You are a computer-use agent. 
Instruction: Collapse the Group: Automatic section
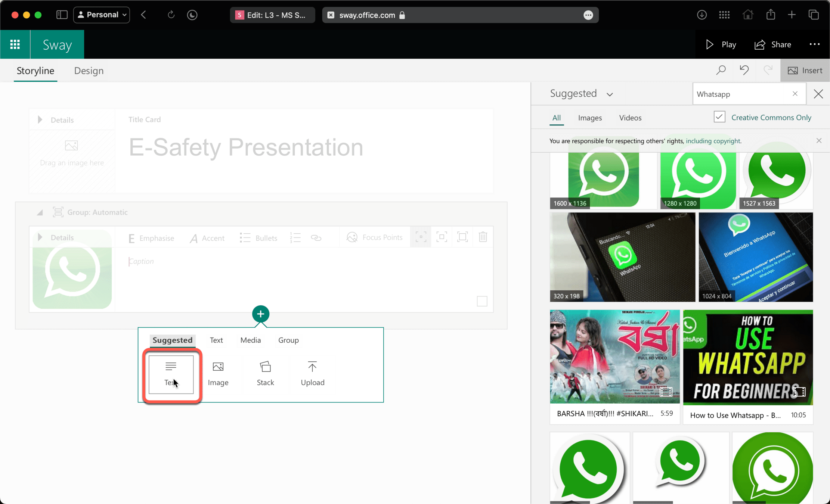(x=40, y=212)
